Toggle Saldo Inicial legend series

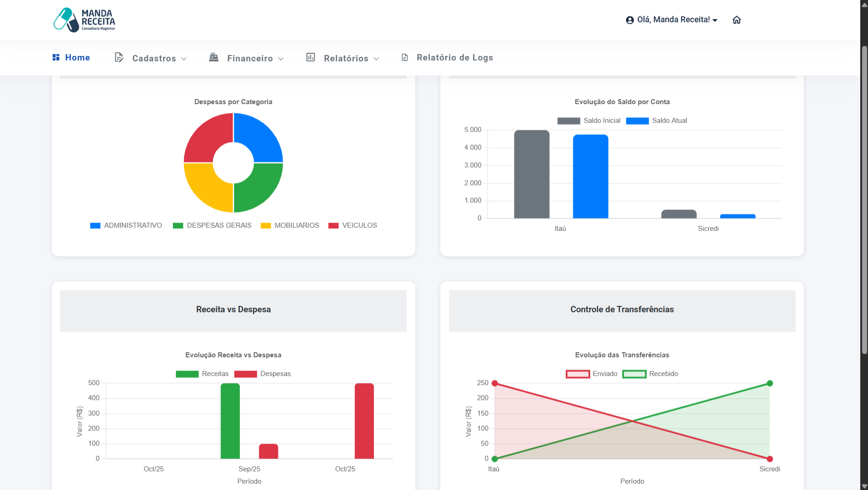coord(589,120)
